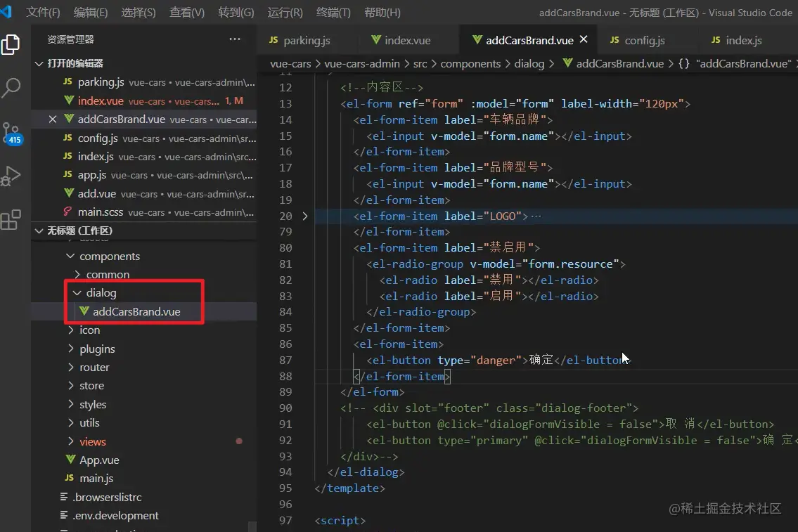This screenshot has width=798, height=532.
Task: Click the explorer vertical scrollbar thumb
Action: (x=252, y=526)
